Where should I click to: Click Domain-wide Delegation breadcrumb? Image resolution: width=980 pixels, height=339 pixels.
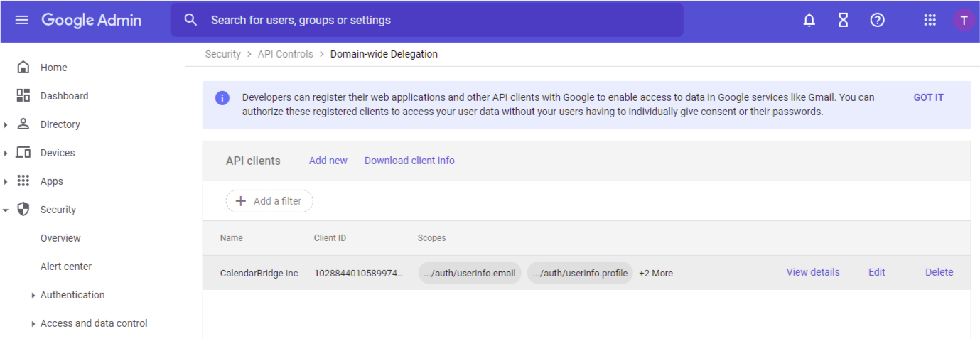(x=384, y=54)
